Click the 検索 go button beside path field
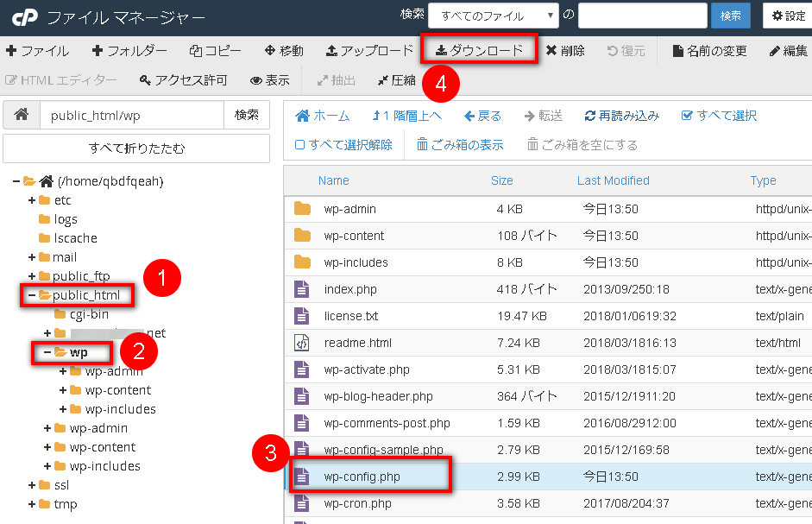Image resolution: width=812 pixels, height=524 pixels. point(247,115)
